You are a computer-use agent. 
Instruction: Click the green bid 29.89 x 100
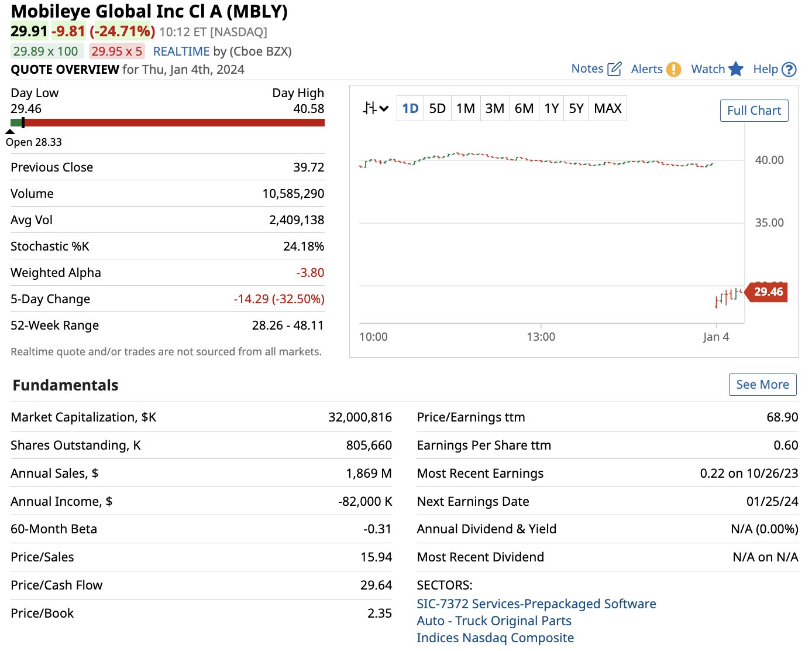pos(46,52)
